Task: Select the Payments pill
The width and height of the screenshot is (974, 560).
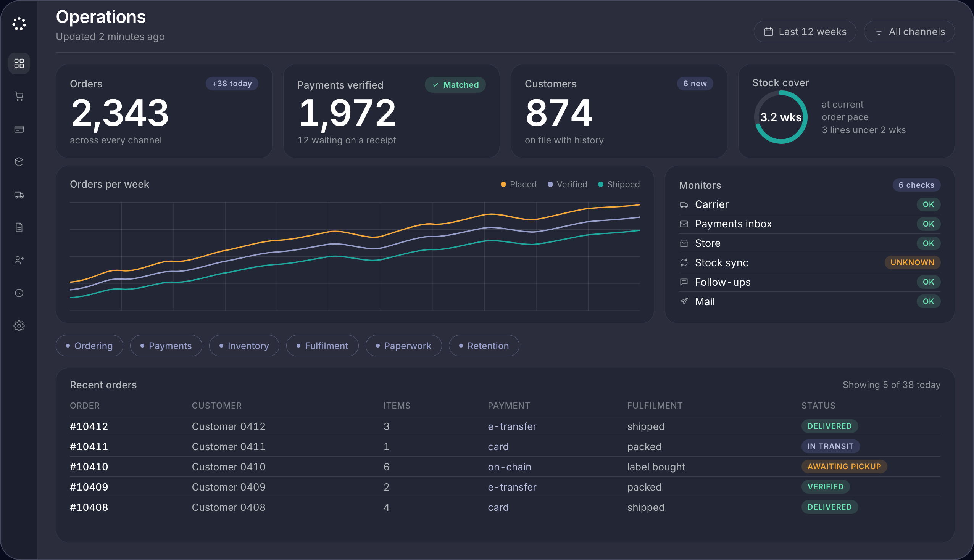Action: coord(166,346)
